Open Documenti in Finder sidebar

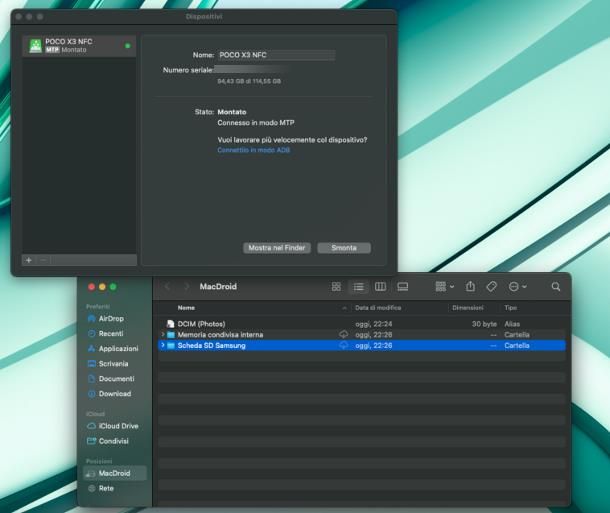coord(116,379)
